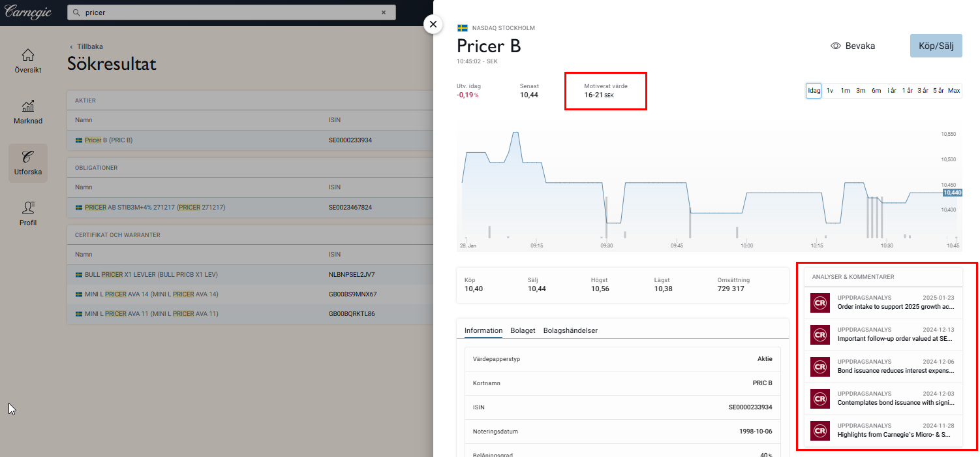The height and width of the screenshot is (457, 980).
Task: Click the Omsättning value 729 317
Action: [731, 289]
